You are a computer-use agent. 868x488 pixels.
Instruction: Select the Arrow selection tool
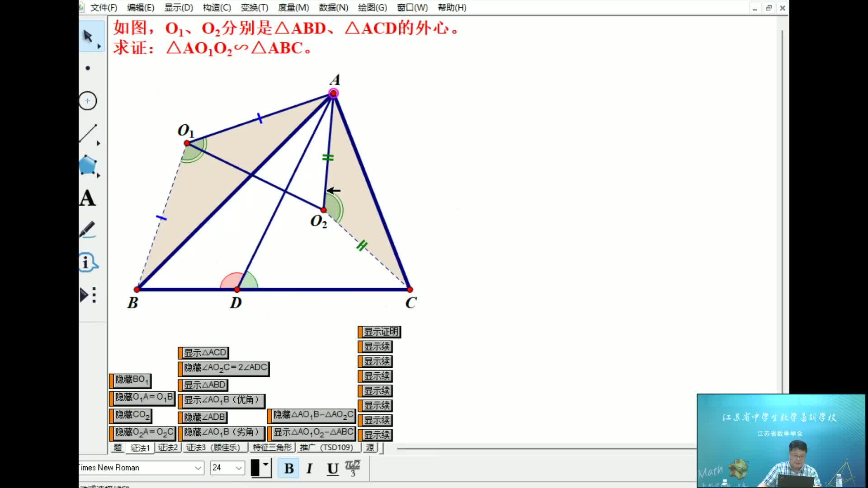[88, 36]
